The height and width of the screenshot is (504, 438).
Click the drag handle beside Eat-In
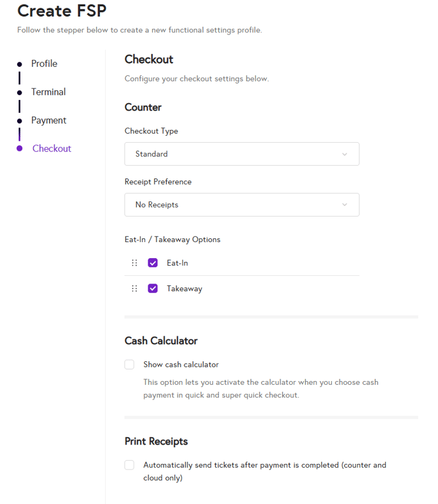coord(134,263)
